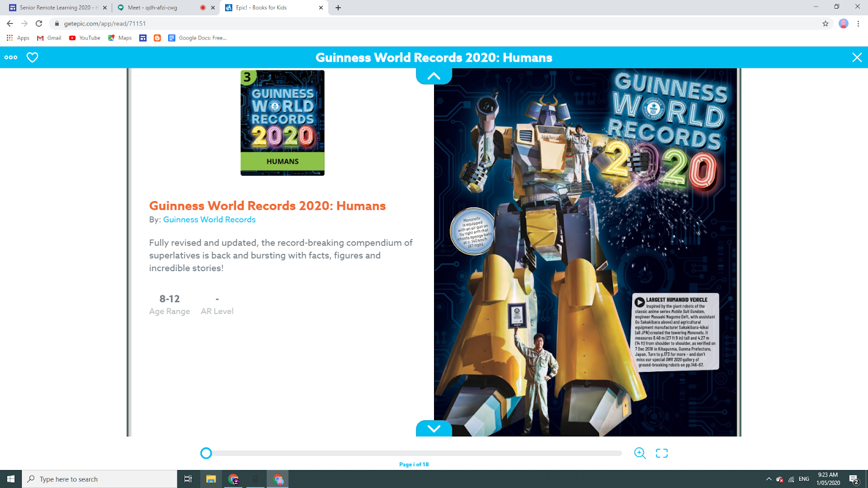This screenshot has width=868, height=488.
Task: Open the Guinness World Records author link
Action: pyautogui.click(x=209, y=220)
